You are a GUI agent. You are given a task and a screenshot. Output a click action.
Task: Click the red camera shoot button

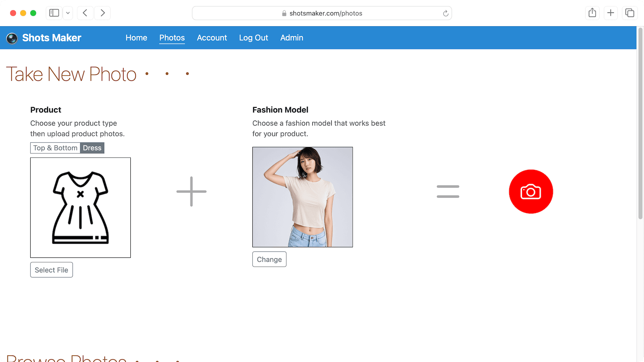tap(530, 191)
